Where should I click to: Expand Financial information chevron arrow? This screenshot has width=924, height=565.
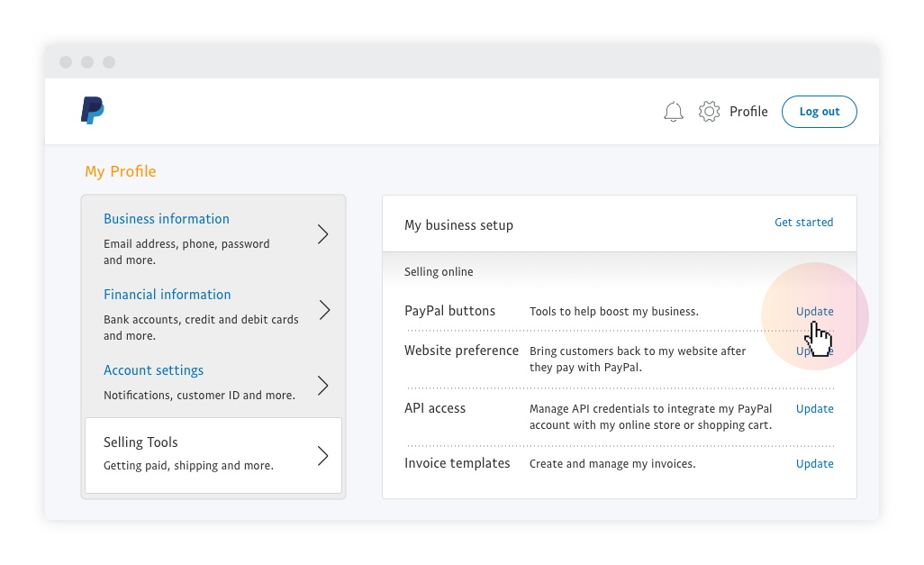[322, 311]
